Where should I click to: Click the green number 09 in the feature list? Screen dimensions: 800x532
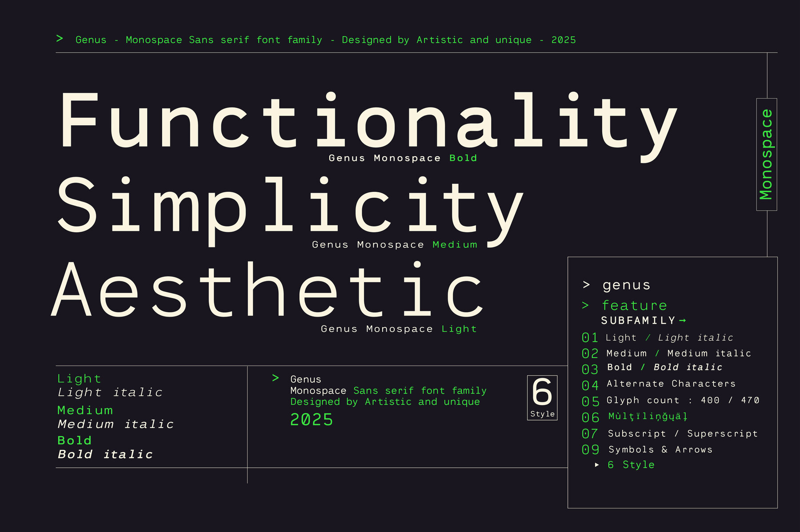pos(590,450)
